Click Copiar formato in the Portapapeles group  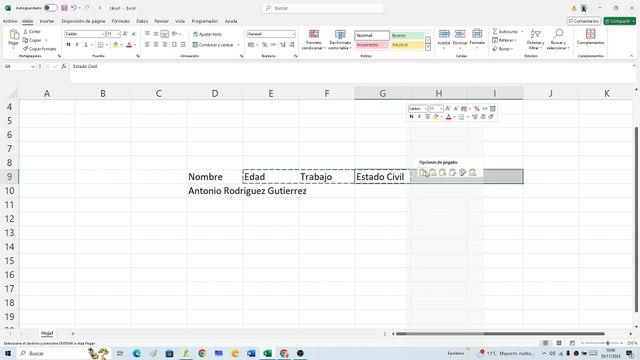tap(40, 49)
